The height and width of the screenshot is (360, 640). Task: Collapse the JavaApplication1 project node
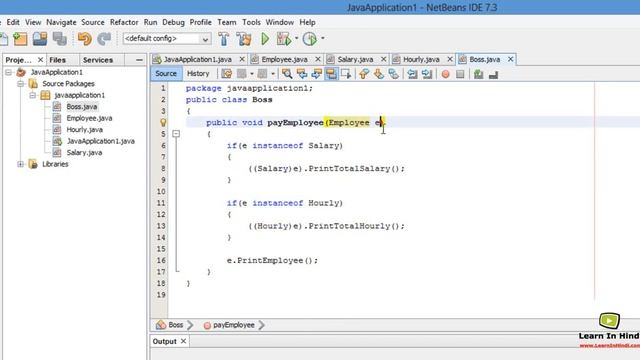click(x=8, y=72)
